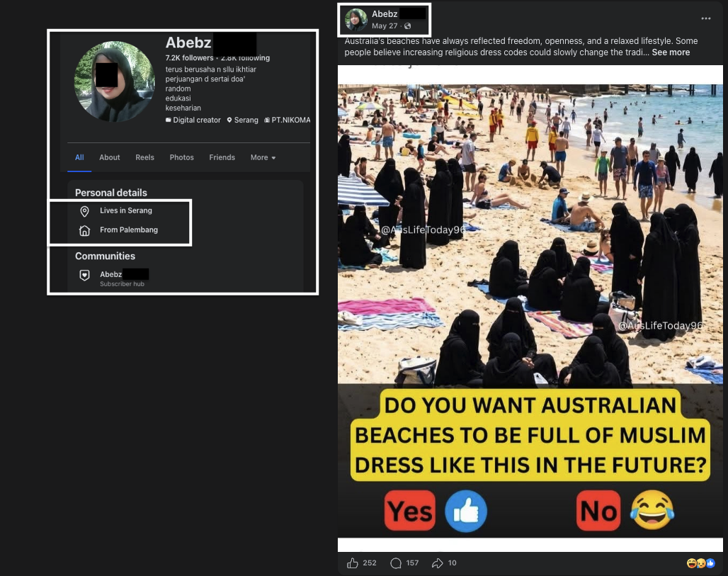Click the Serang location link in profile header
Viewport: 728px width, 576px height.
pyautogui.click(x=242, y=120)
